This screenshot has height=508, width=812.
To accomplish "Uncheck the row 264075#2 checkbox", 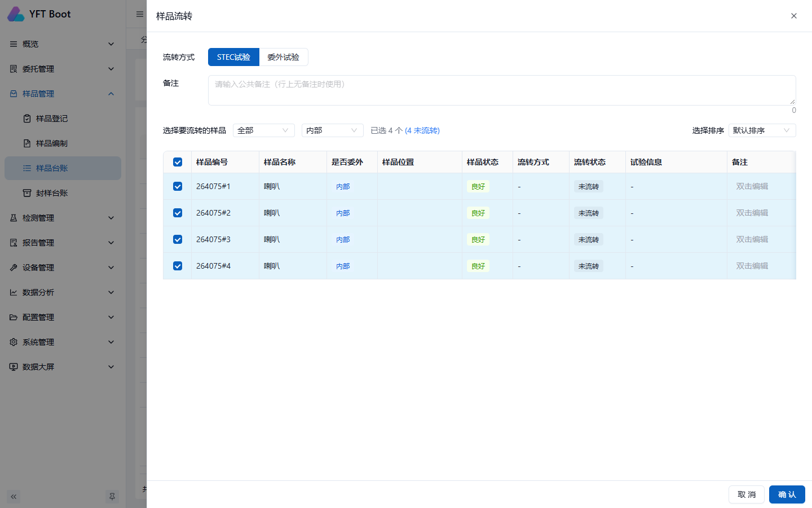I will click(178, 213).
